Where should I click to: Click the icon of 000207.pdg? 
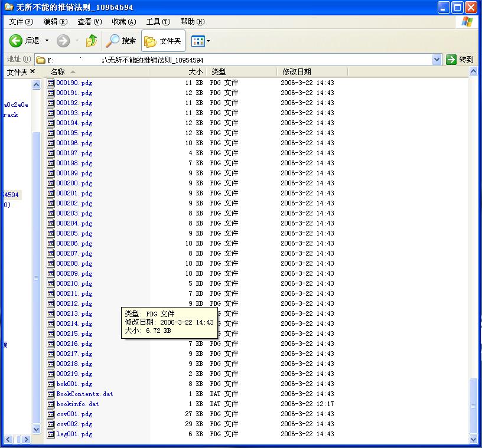51,253
